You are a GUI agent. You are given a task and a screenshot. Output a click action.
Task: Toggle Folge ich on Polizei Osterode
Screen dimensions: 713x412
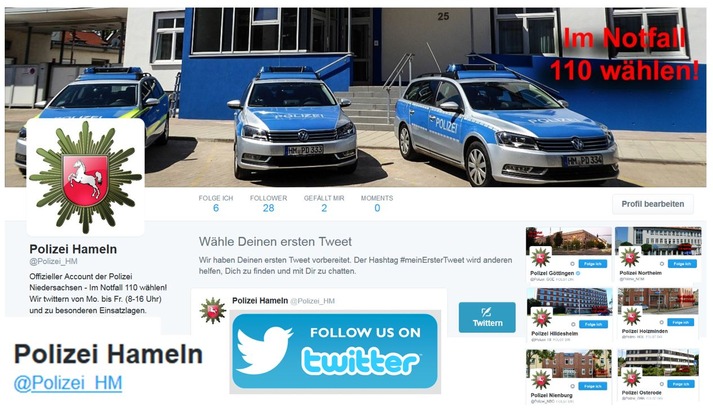point(681,384)
